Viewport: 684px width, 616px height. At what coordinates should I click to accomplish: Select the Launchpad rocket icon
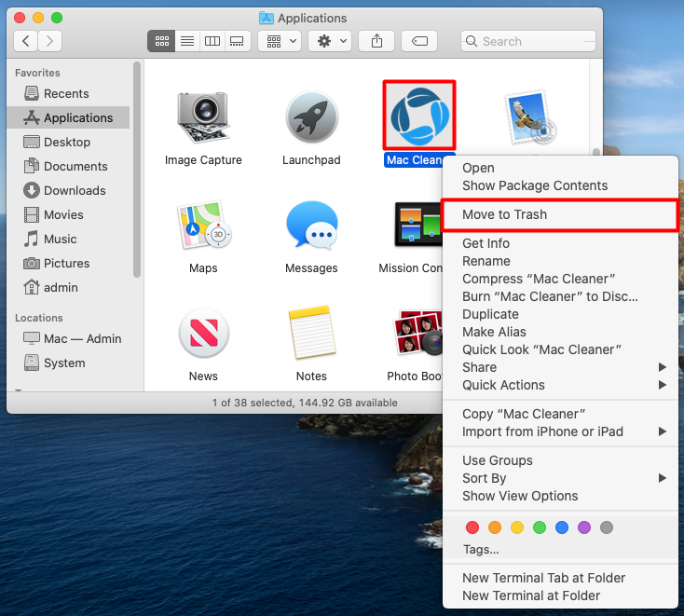pyautogui.click(x=311, y=116)
